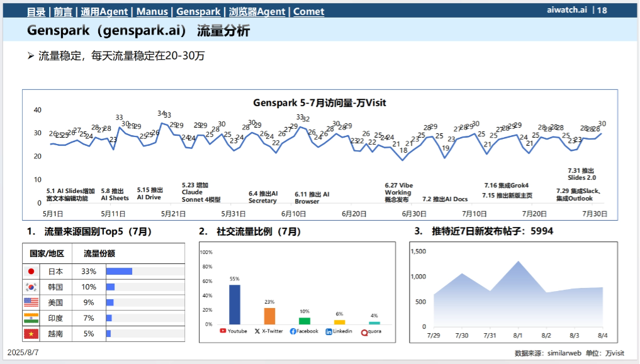Open the 目录 navigation link
Image resolution: width=640 pixels, height=364 pixels.
click(x=36, y=11)
